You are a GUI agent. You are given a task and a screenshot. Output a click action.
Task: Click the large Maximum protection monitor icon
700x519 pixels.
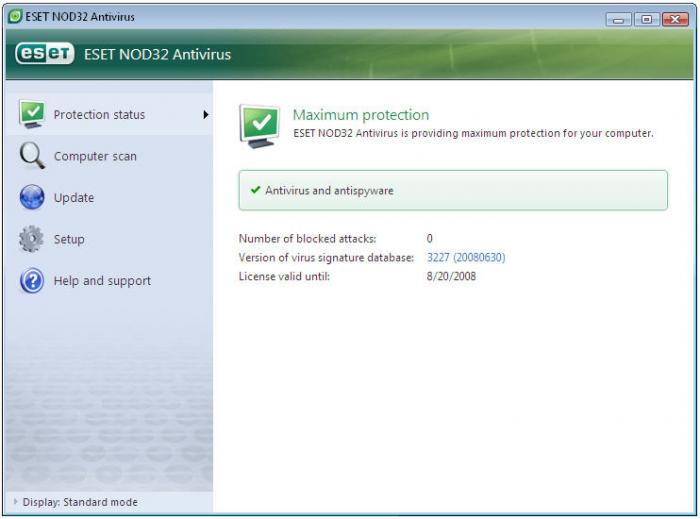(260, 126)
